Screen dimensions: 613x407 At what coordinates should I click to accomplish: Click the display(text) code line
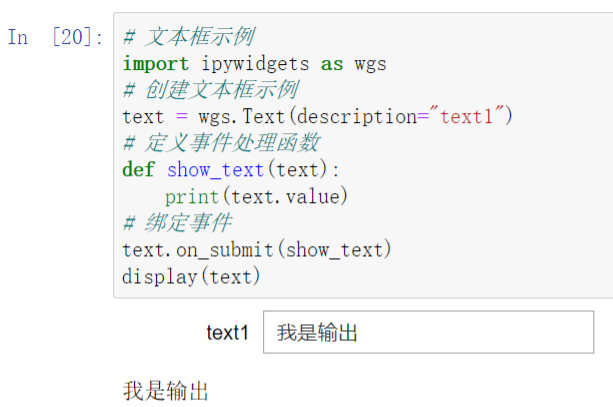[x=191, y=275]
